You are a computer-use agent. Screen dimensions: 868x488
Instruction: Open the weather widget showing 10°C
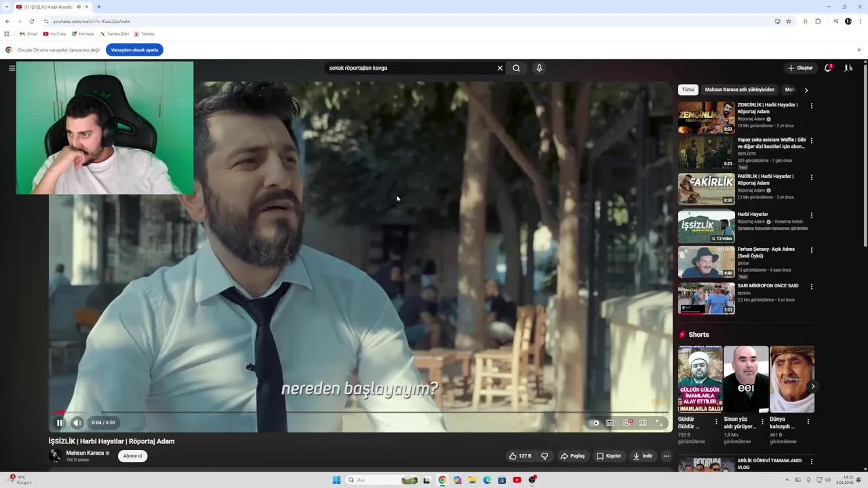click(19, 480)
